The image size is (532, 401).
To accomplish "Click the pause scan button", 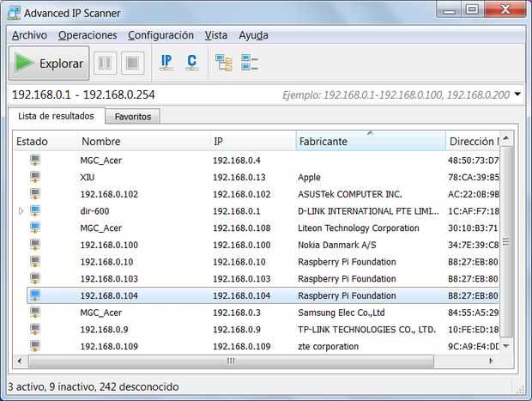I will point(105,63).
